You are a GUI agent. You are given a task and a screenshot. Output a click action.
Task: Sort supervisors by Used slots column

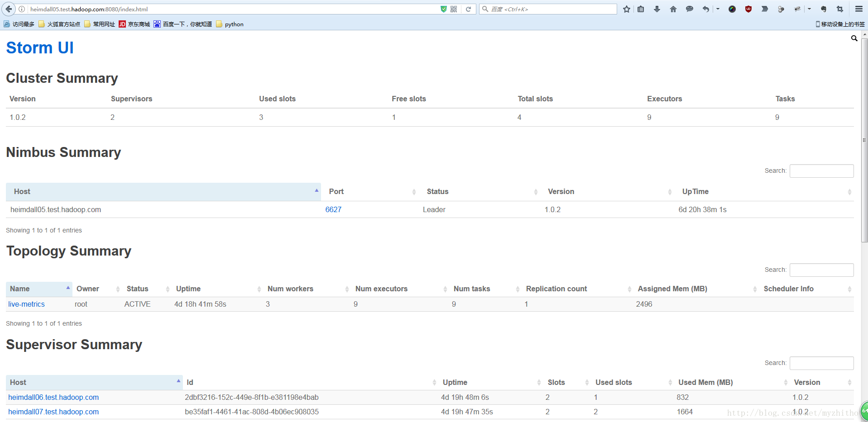click(633, 383)
